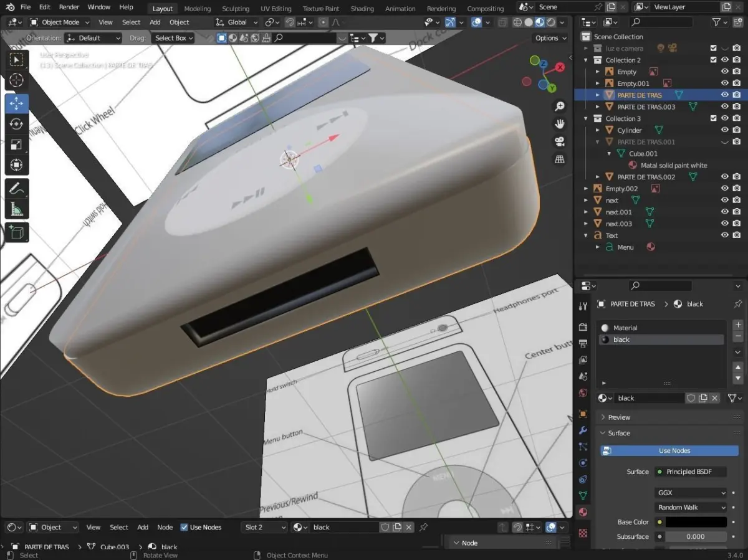Switch perspective/orthographic grid icon

tap(560, 159)
